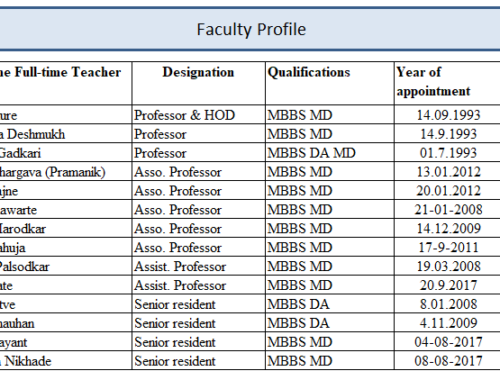The image size is (500, 380).
Task: Click Senior resident in 8.01.2008 row
Action: (x=175, y=305)
